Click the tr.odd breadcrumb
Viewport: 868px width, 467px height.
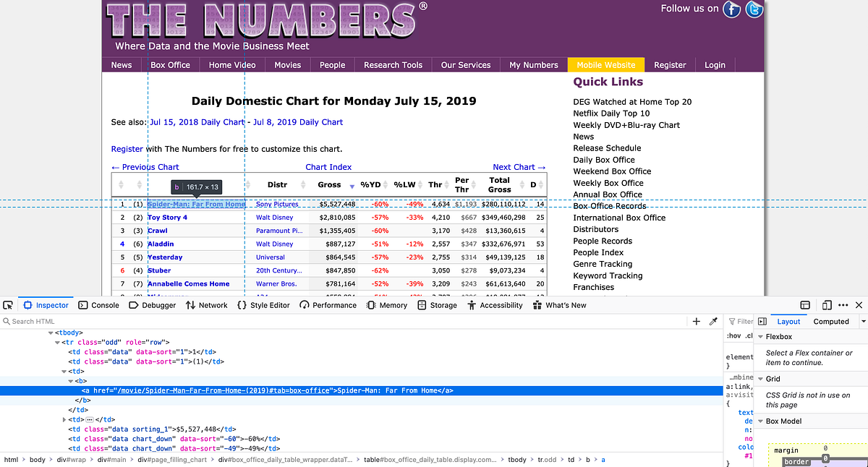click(x=548, y=460)
